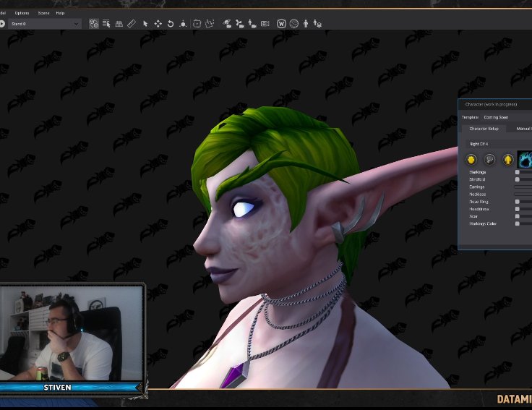
Task: Click the Headdress slider handle
Action: pos(517,209)
